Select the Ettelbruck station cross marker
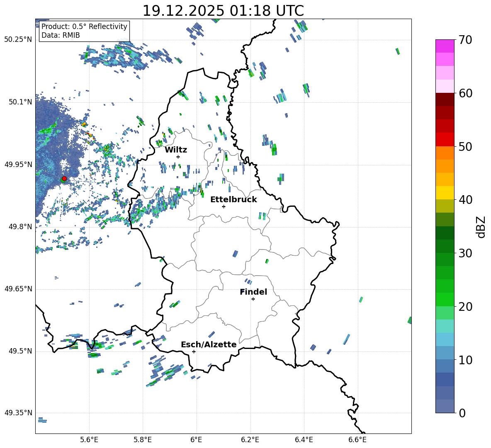This screenshot has width=491, height=448. pyautogui.click(x=224, y=206)
